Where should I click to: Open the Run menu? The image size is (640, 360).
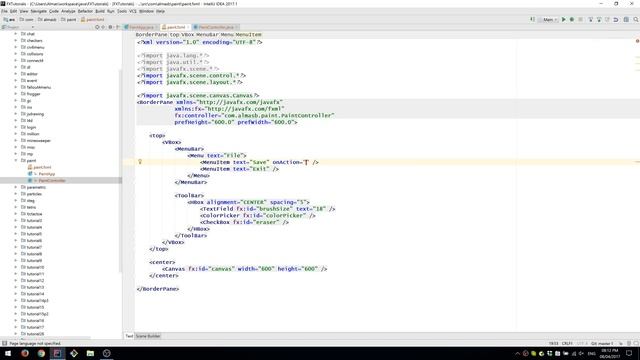(111, 11)
